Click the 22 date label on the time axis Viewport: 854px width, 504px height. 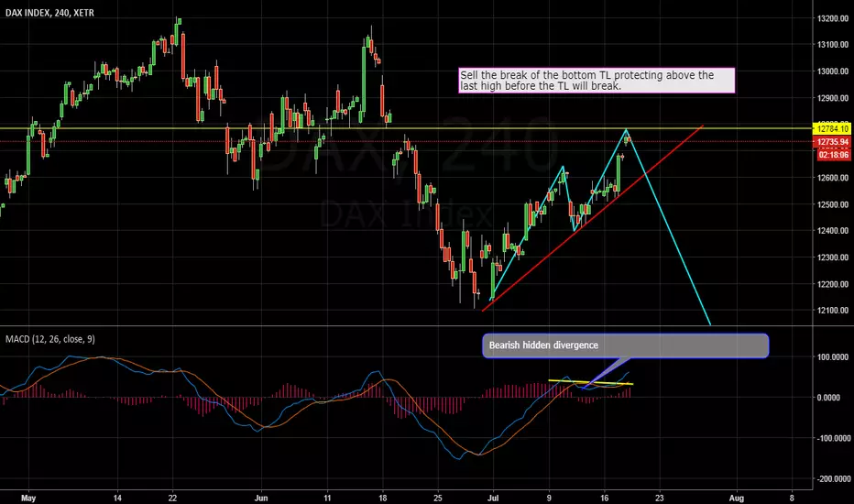(172, 498)
